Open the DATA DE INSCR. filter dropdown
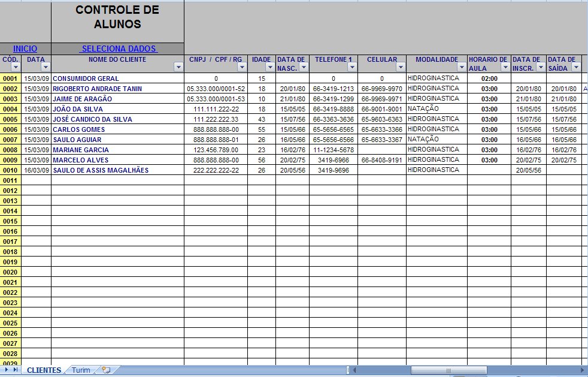Viewport: 588px width, 377px height. [x=541, y=67]
